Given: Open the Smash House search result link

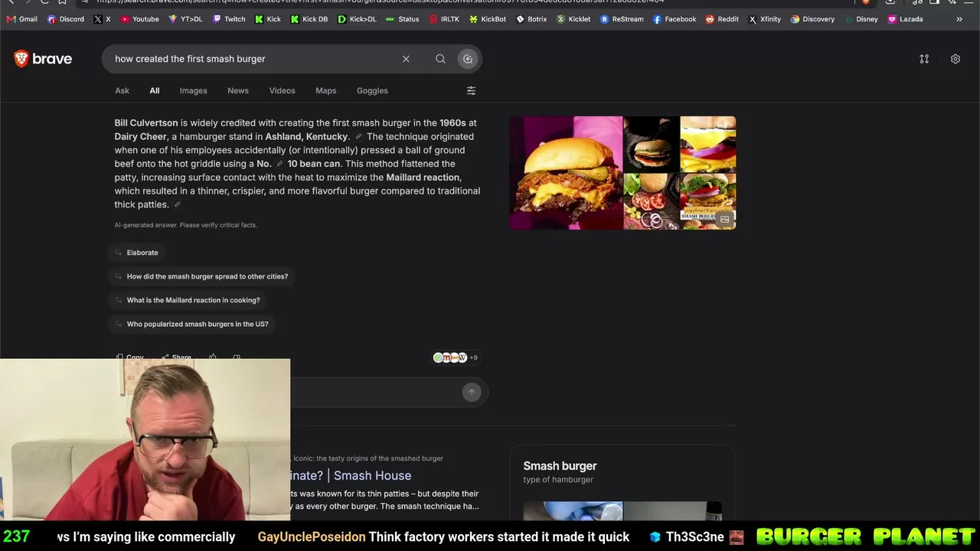Looking at the screenshot, I should point(351,475).
